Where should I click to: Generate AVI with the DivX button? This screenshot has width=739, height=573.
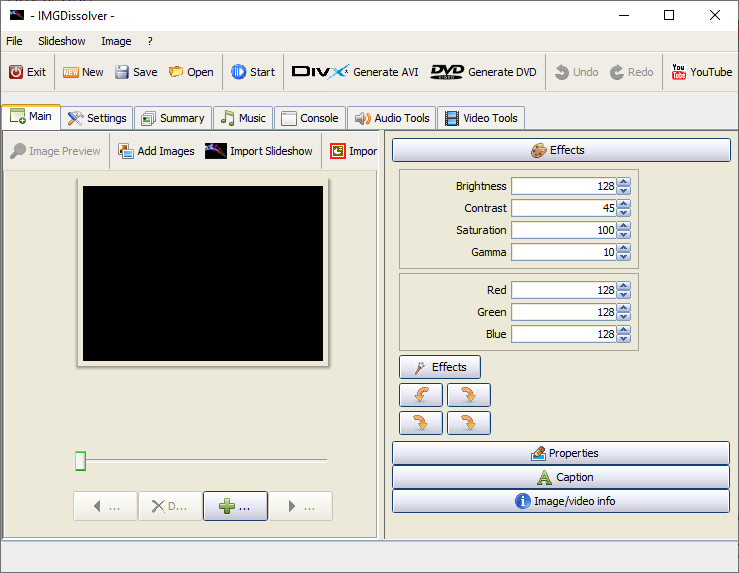[355, 72]
